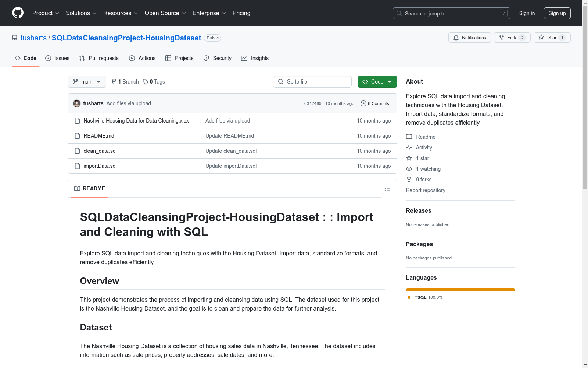The image size is (588, 368).
Task: Click the commit history clock icon
Action: click(x=363, y=103)
